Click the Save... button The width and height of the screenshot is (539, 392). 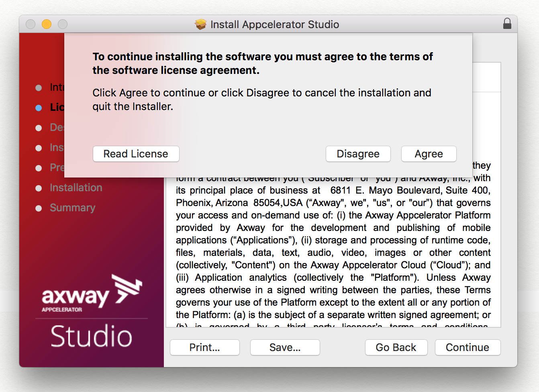pos(285,347)
